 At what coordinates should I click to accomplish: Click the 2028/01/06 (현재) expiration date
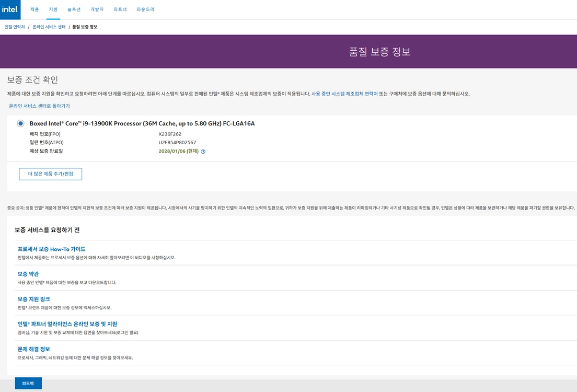click(x=178, y=151)
